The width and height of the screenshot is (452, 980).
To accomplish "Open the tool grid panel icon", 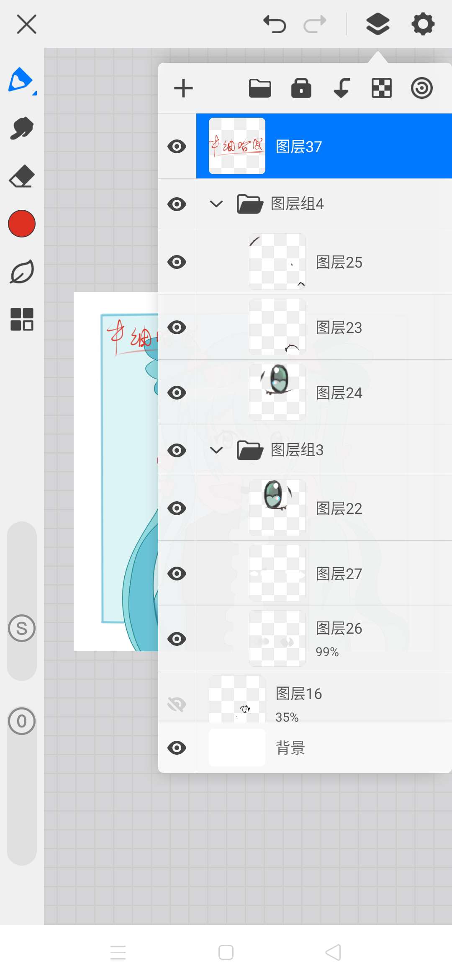I will point(22,320).
